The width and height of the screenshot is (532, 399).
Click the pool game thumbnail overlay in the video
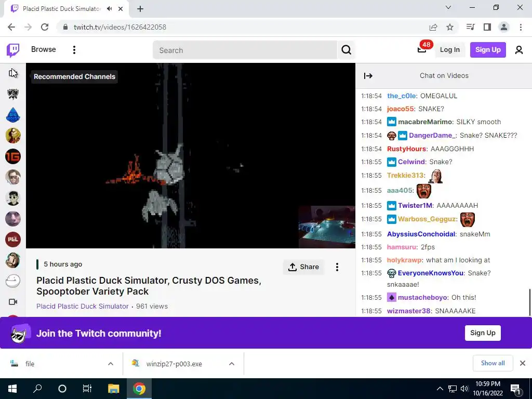(327, 227)
